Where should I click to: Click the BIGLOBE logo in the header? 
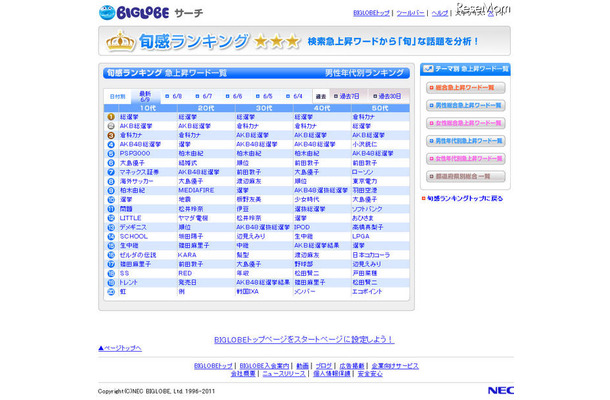tap(134, 12)
